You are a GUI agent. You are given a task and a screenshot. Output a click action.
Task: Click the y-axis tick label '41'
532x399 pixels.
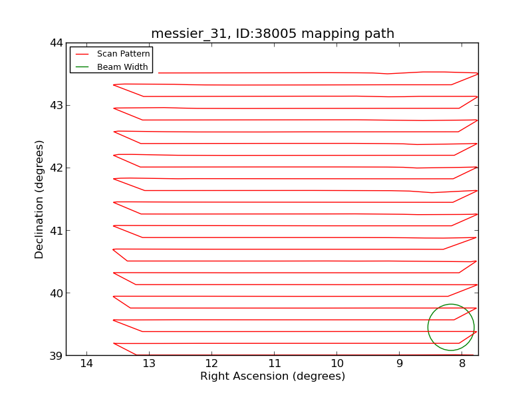(x=57, y=231)
